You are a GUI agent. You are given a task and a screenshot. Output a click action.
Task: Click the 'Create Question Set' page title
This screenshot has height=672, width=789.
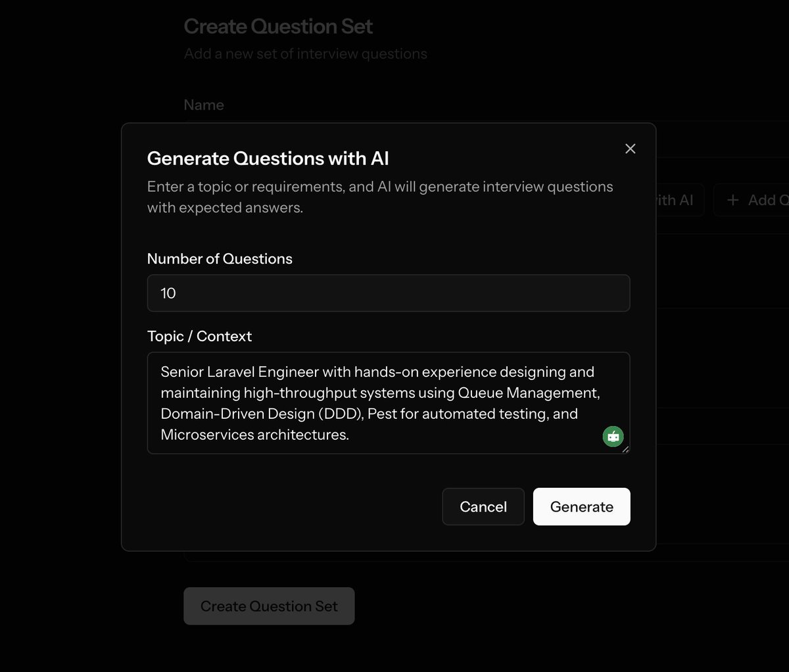coord(278,26)
